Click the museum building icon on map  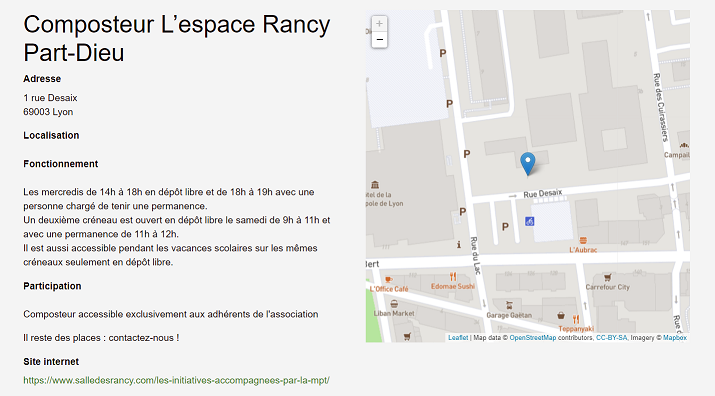[375, 185]
